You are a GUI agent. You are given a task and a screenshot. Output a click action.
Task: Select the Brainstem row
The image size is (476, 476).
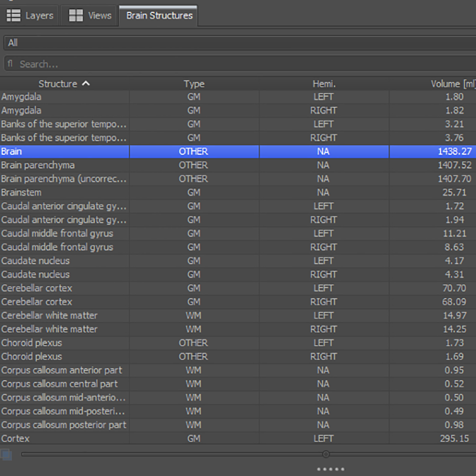click(x=238, y=193)
